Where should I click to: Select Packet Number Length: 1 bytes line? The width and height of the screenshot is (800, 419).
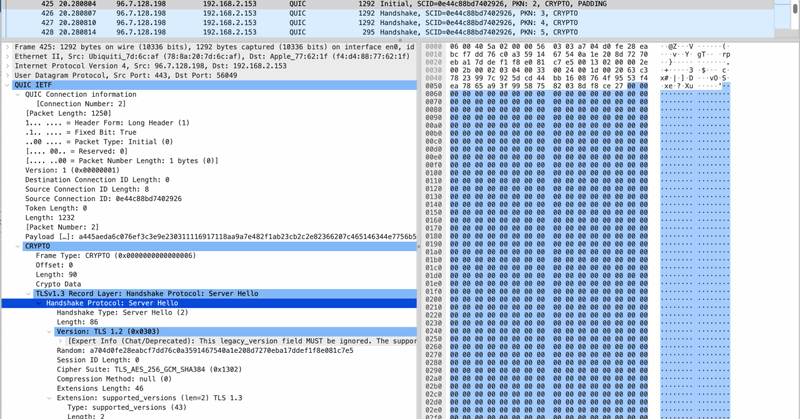tap(121, 161)
